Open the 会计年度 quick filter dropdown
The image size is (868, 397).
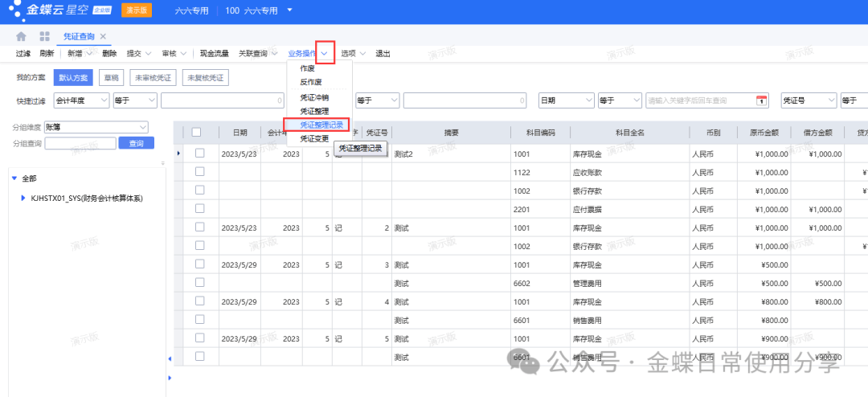(80, 100)
